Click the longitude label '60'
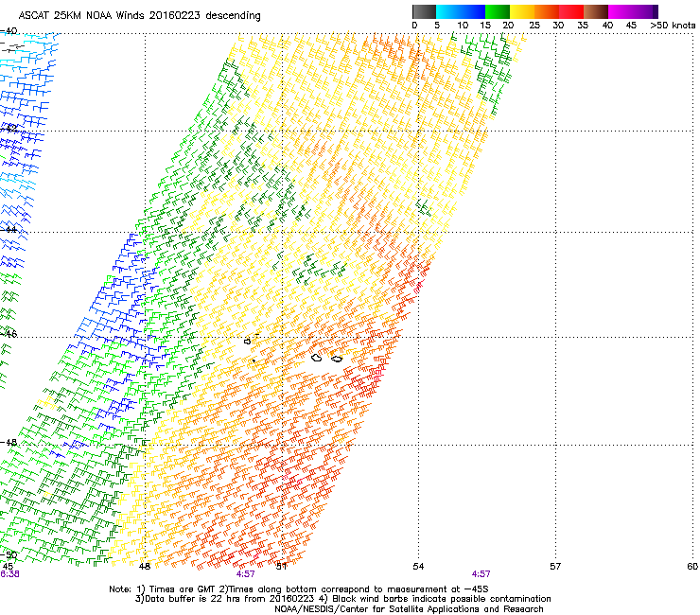The width and height of the screenshot is (700, 615). [692, 567]
